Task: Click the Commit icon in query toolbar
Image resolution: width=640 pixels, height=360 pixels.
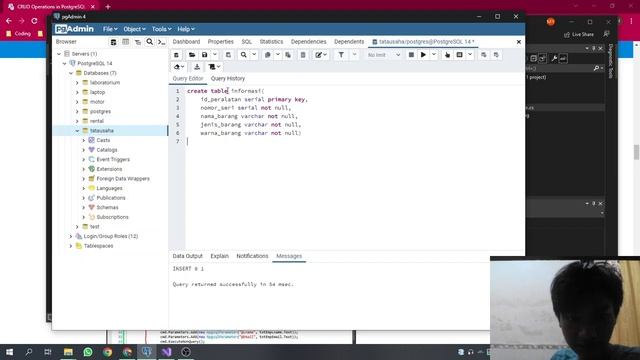Action: [x=484, y=55]
